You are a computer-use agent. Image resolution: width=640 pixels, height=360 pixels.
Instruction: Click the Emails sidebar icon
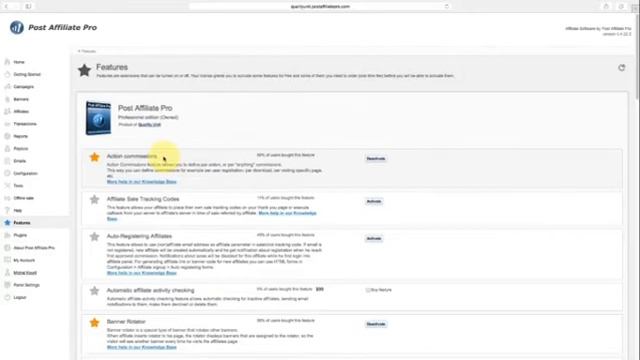7,161
